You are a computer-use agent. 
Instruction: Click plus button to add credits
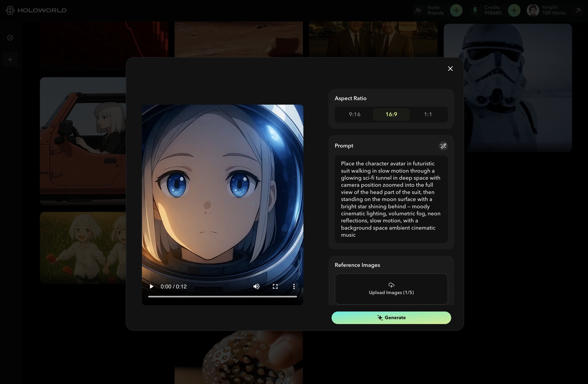(514, 10)
